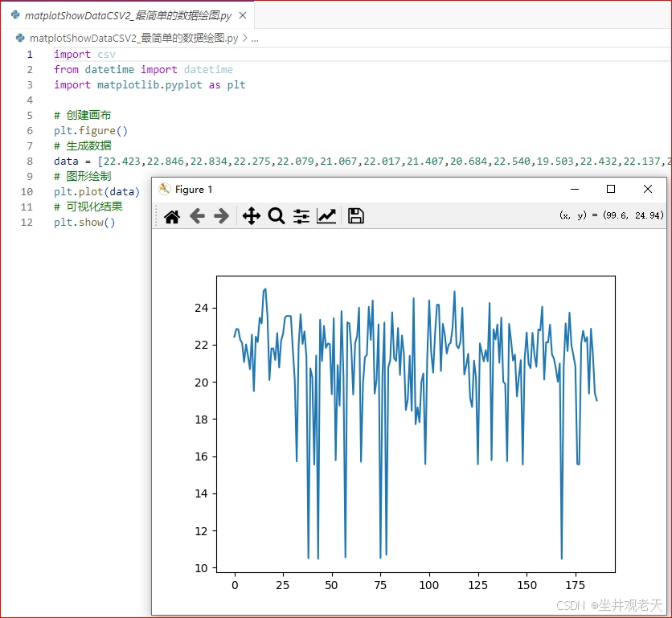Navigate back to previous plot view
Screen dimensions: 672x618
pos(197,215)
